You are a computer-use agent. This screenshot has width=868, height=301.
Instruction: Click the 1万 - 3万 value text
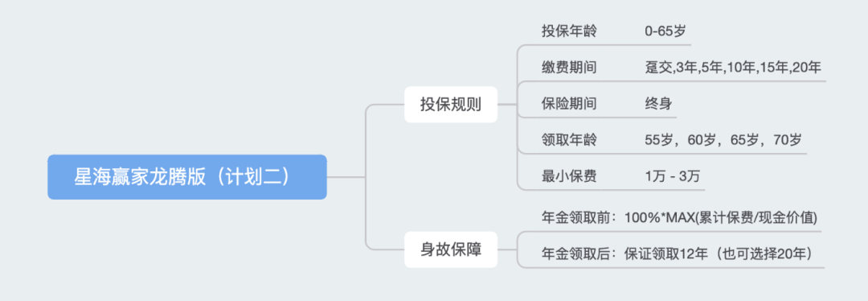tap(673, 177)
